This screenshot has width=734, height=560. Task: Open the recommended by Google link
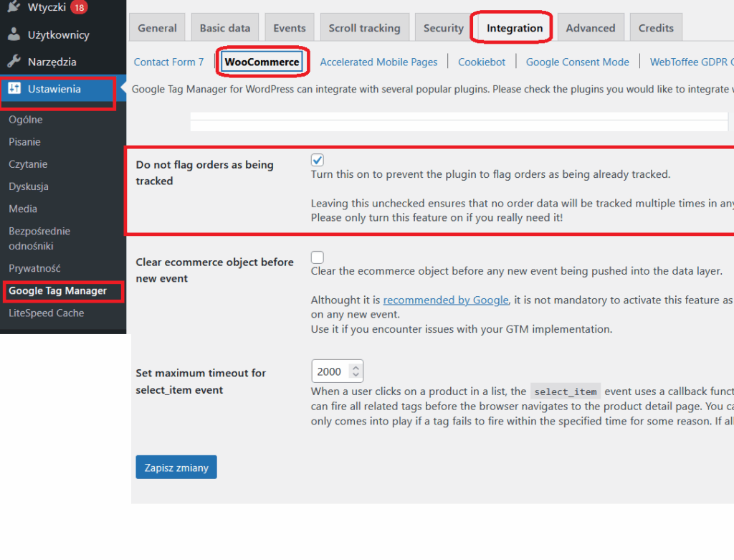pos(446,300)
